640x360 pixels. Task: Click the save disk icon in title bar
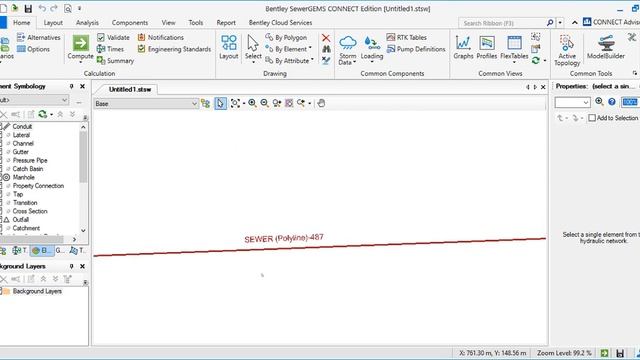[x=28, y=9]
